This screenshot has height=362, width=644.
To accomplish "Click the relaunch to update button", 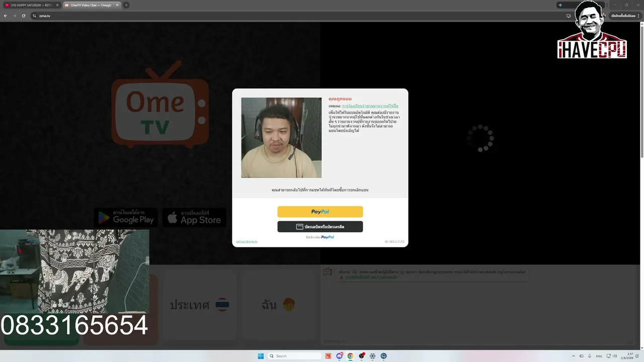I will click(623, 16).
